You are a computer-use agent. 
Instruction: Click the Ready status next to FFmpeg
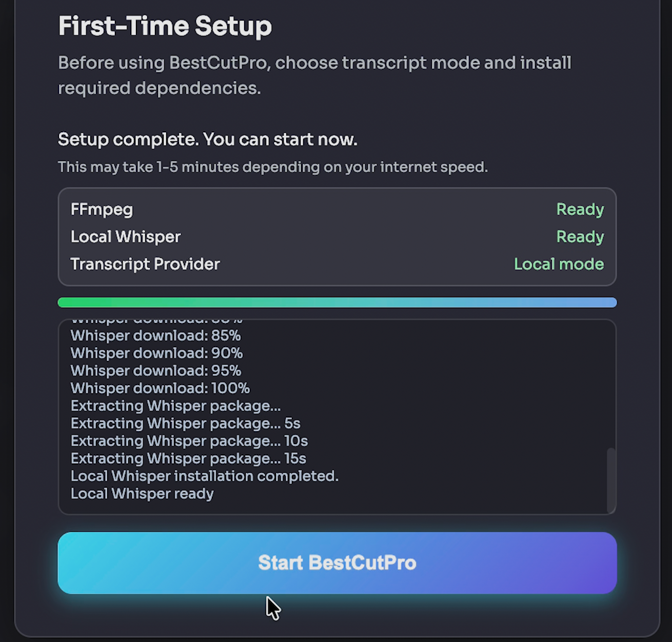(580, 209)
